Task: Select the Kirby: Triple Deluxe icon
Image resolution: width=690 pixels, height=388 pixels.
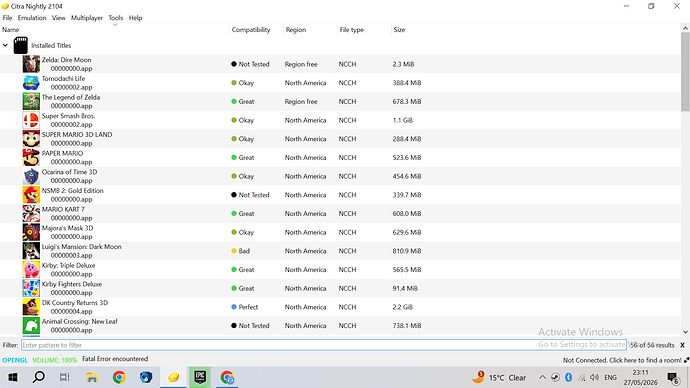Action: coord(31,270)
